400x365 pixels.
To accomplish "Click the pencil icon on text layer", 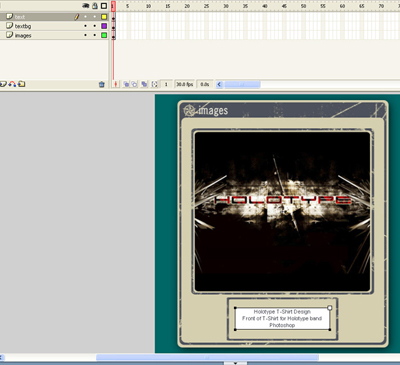I will click(x=77, y=16).
